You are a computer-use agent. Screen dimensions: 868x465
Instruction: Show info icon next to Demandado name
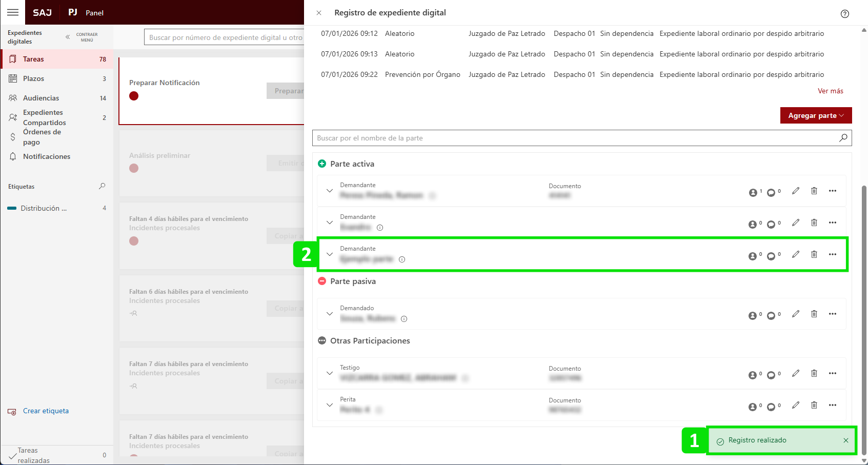click(404, 319)
